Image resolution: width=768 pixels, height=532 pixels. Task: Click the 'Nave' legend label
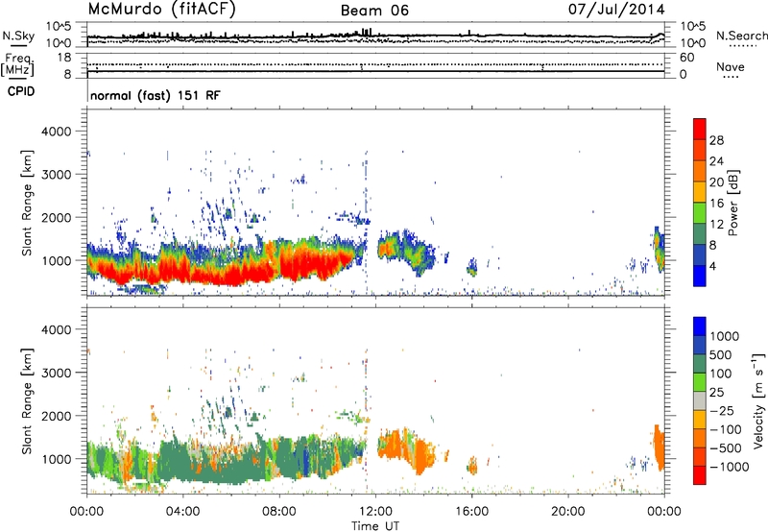[x=731, y=66]
